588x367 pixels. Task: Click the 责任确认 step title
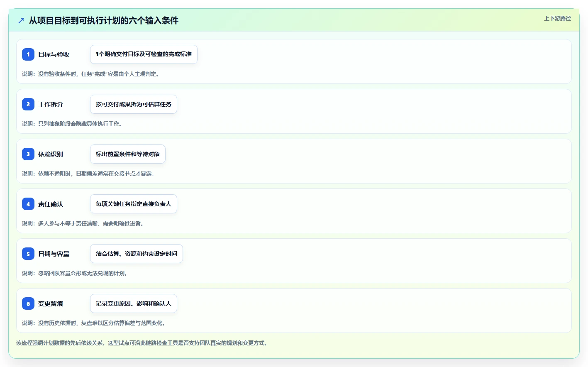pos(51,204)
